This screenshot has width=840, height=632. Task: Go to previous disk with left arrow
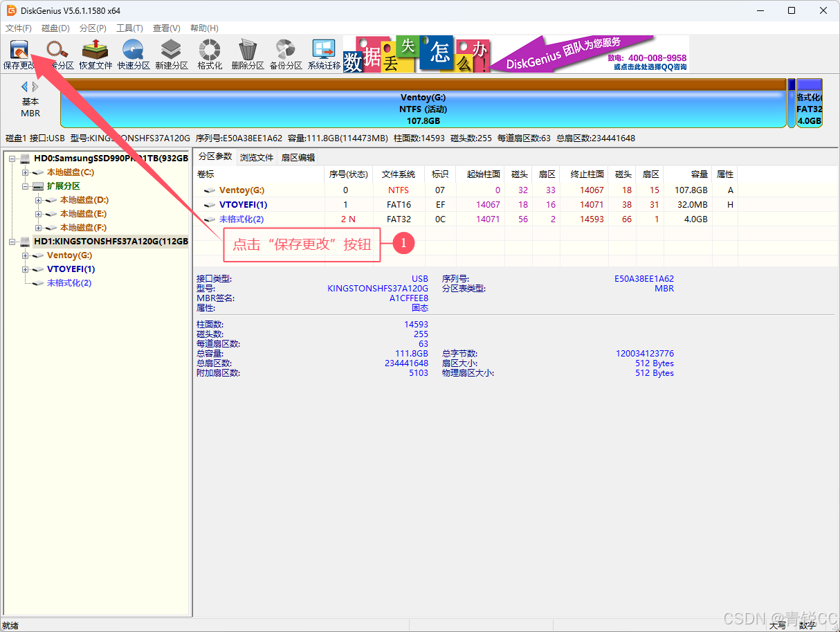pyautogui.click(x=24, y=87)
